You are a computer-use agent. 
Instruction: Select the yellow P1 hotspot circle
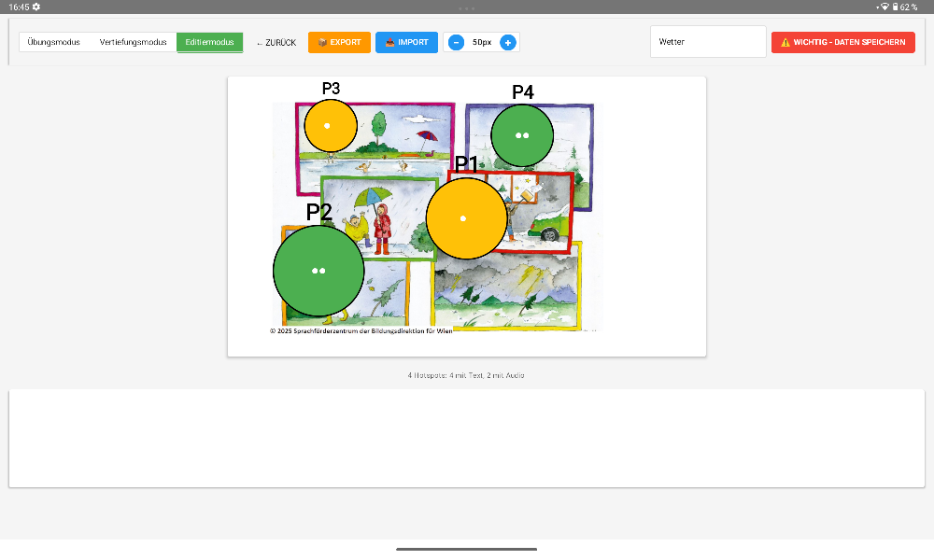point(466,218)
